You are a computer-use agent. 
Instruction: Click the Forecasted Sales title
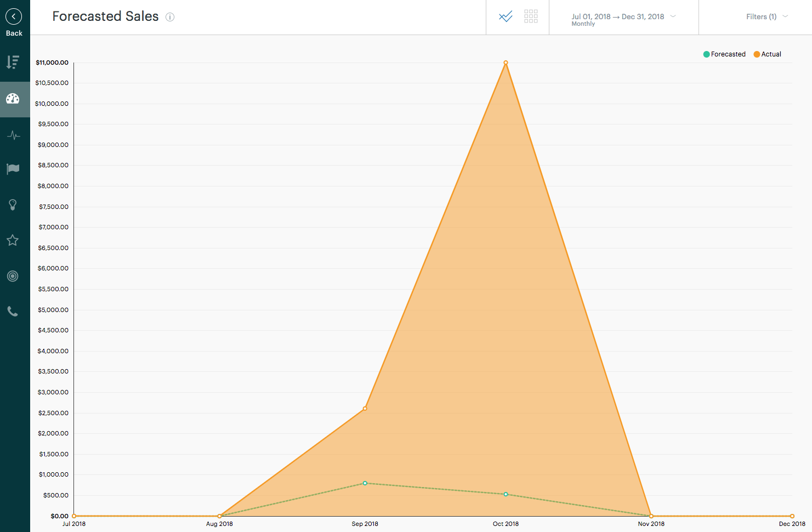click(x=105, y=16)
